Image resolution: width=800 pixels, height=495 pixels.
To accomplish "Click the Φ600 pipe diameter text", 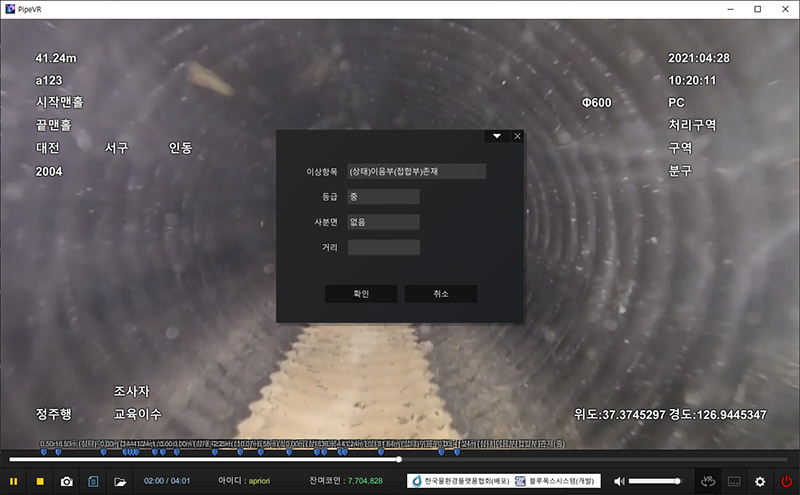I will point(596,103).
